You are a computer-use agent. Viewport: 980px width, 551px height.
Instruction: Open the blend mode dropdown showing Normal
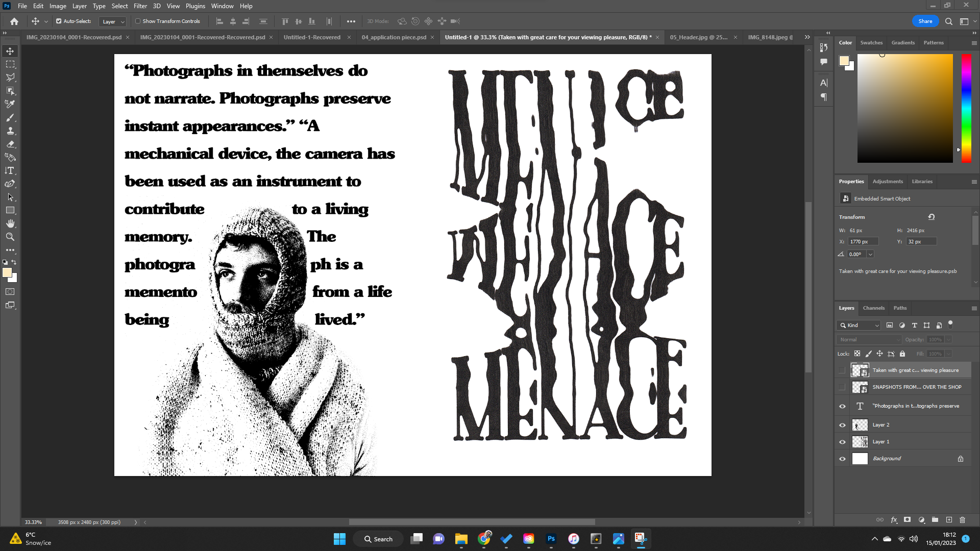click(869, 339)
